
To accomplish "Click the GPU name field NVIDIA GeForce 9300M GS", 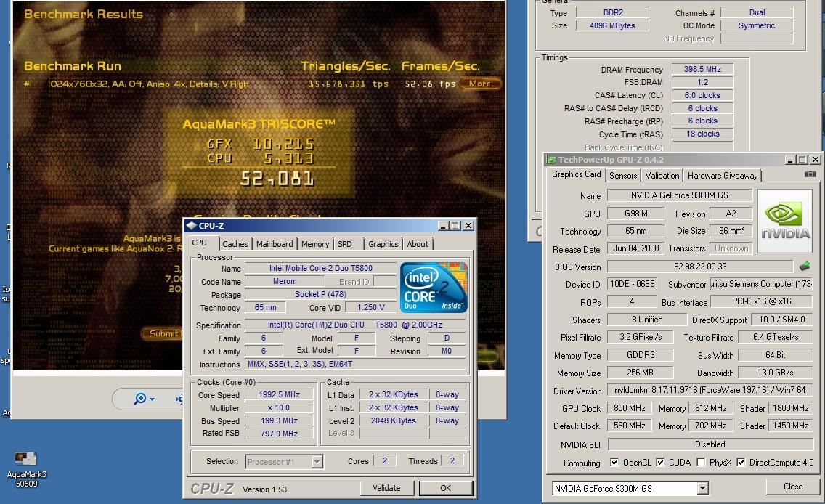I will (680, 195).
